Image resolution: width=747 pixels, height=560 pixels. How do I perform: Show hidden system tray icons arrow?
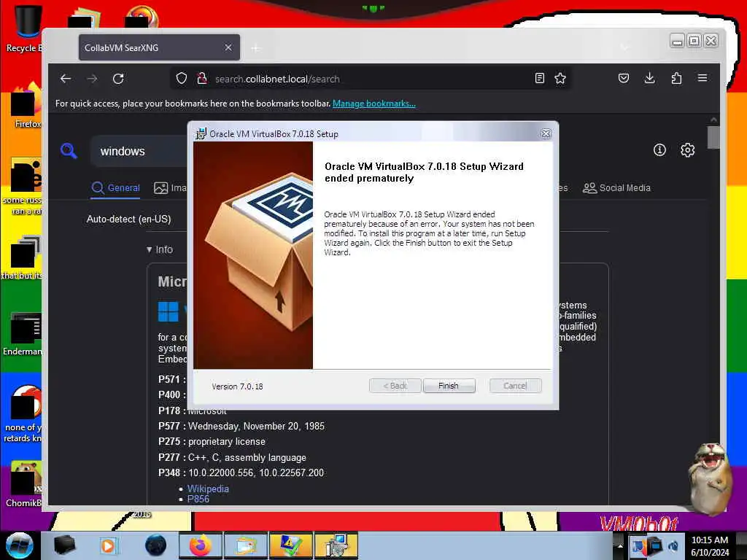[x=620, y=545]
